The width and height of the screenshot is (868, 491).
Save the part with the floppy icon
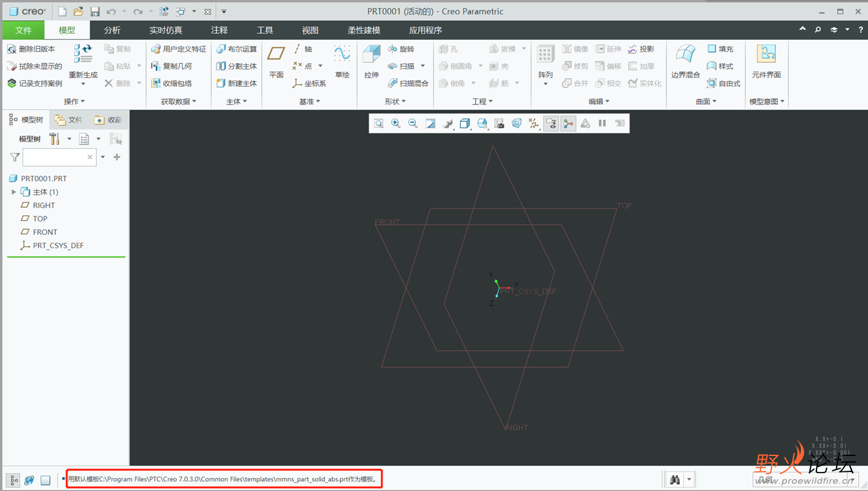tap(95, 12)
